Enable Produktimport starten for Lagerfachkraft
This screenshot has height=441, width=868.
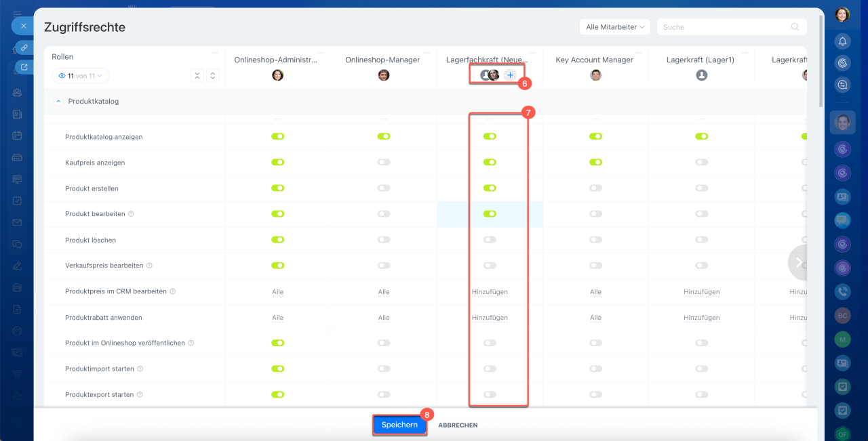point(490,369)
